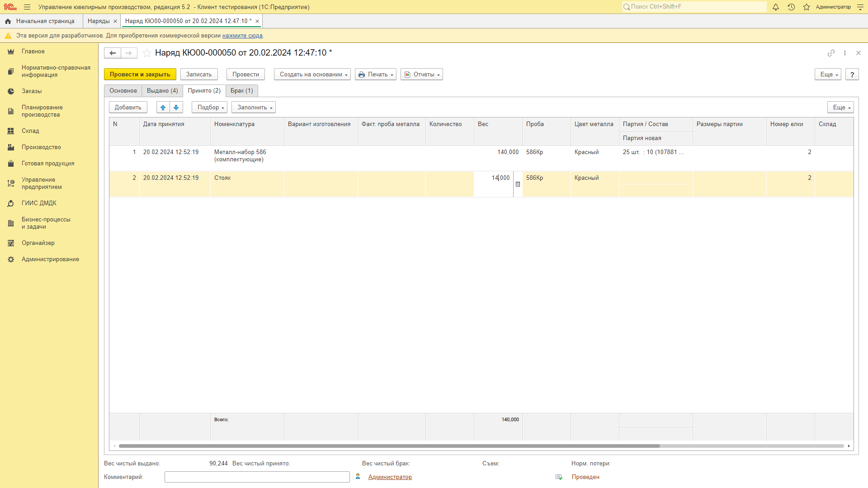The width and height of the screenshot is (868, 488).
Task: Open the Администратор responsible link
Action: tap(390, 477)
